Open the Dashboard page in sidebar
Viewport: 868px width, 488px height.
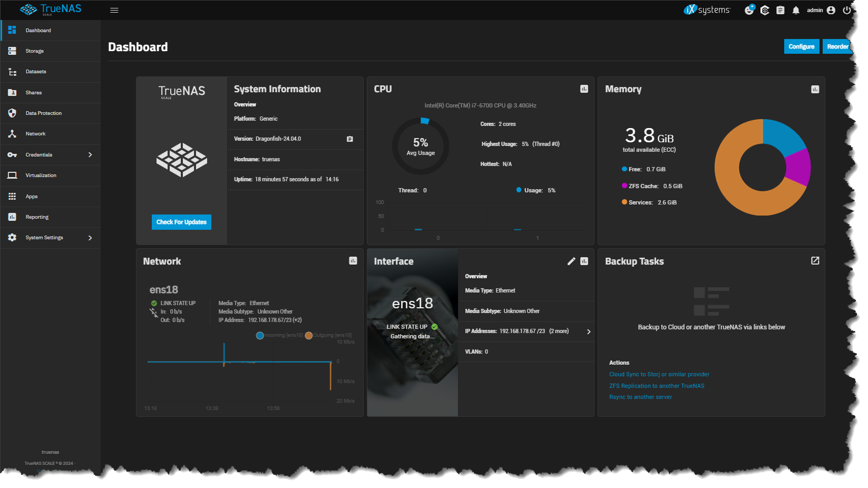51,31
